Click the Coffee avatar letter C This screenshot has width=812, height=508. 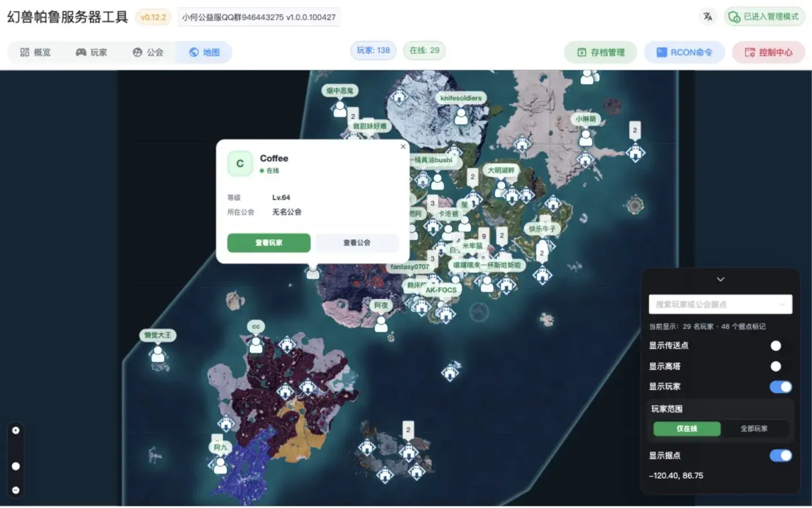click(240, 164)
